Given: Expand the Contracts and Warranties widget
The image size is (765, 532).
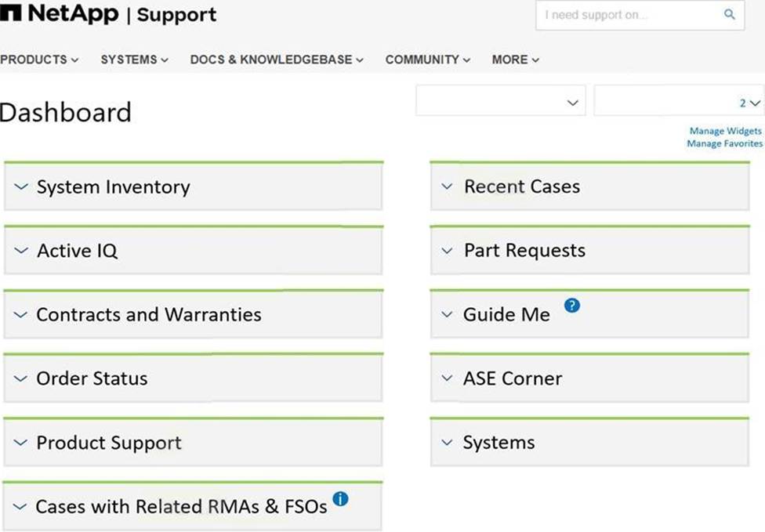Looking at the screenshot, I should pyautogui.click(x=21, y=315).
